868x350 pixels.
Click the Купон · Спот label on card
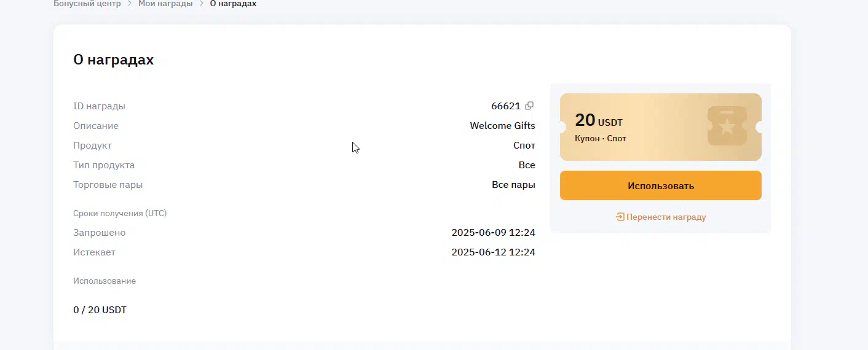click(x=601, y=139)
